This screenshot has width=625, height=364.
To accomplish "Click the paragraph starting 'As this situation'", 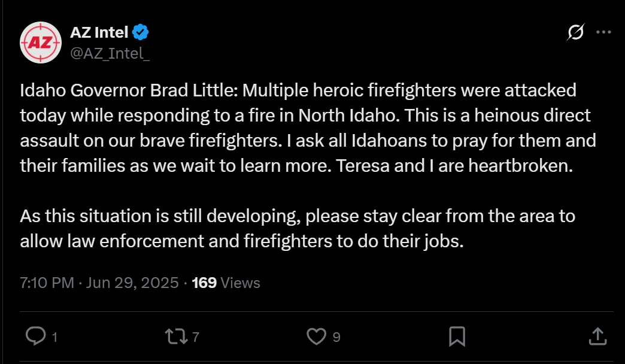I will (x=298, y=229).
